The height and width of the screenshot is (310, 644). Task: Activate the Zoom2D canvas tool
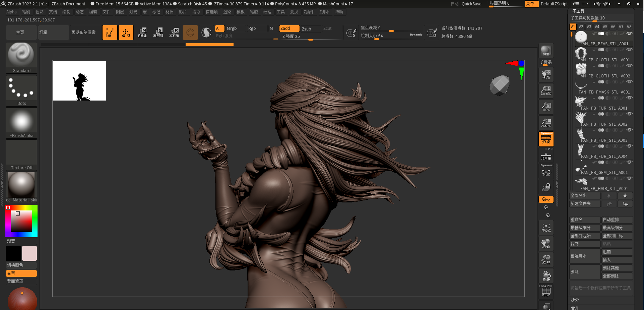point(546,90)
